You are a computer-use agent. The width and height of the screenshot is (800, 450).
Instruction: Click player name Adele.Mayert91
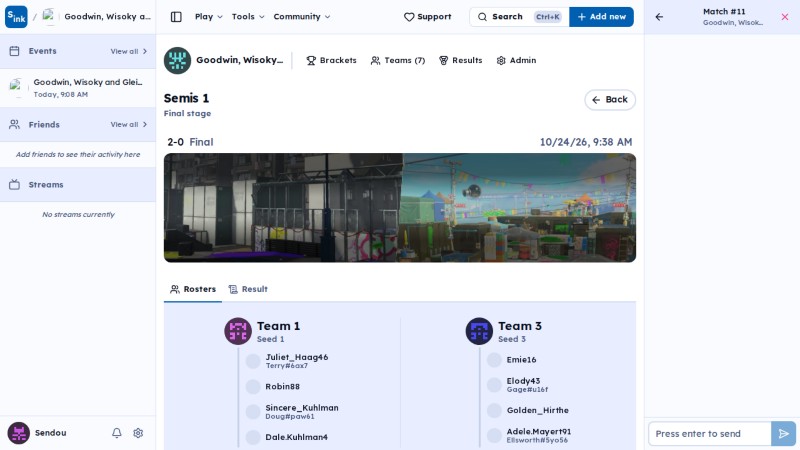(x=538, y=432)
